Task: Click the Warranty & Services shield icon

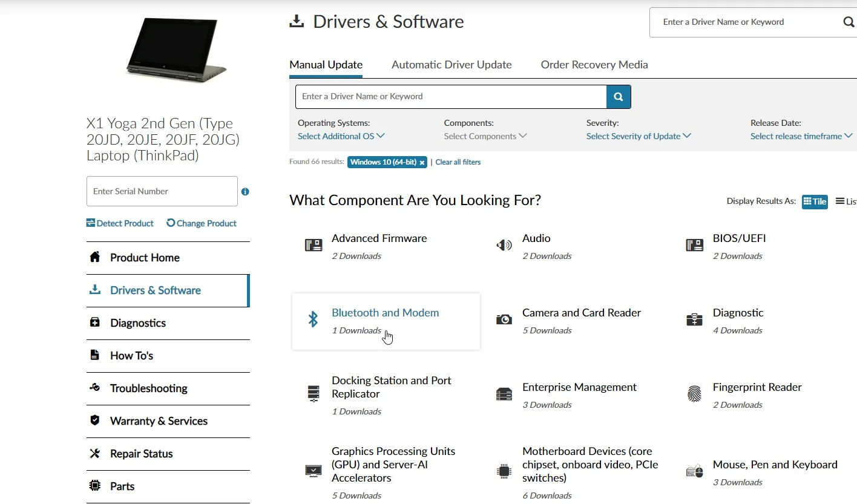Action: tap(94, 420)
